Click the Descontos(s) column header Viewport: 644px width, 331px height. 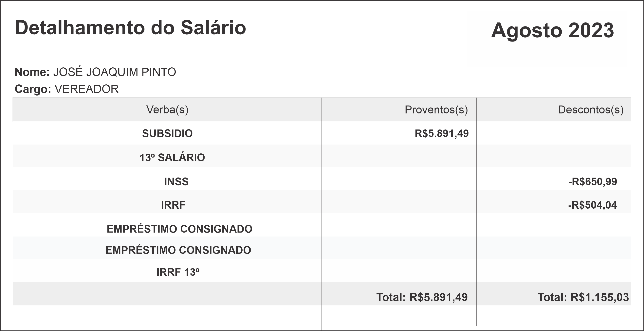click(x=591, y=110)
